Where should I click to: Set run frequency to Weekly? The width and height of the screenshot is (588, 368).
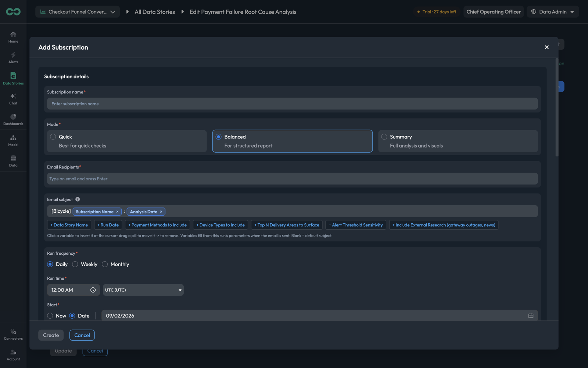point(75,264)
